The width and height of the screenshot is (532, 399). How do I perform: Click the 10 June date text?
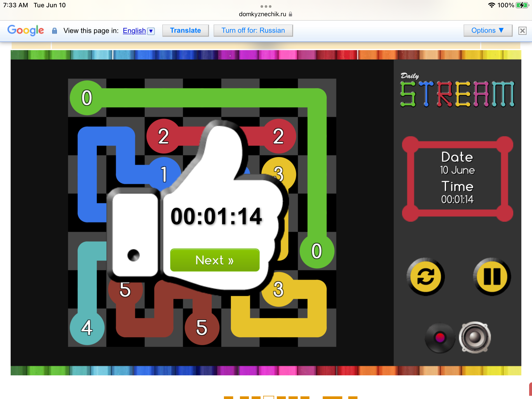(x=457, y=170)
